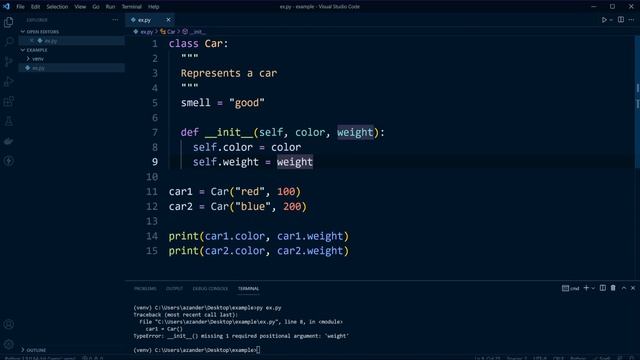The width and height of the screenshot is (640, 360).
Task: Maximize the panel with up chevron
Action: pos(624,288)
